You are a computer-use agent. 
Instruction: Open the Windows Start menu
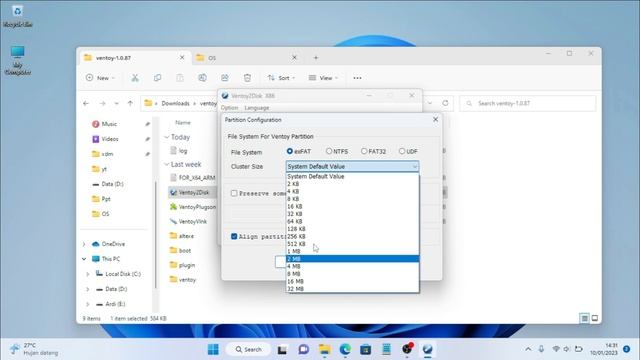(x=213, y=349)
